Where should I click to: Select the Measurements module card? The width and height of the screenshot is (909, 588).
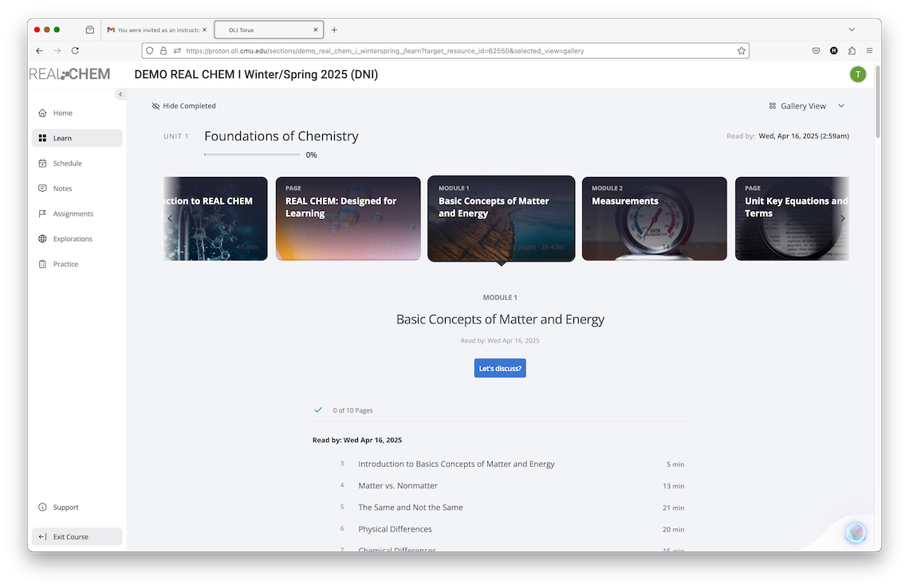(654, 218)
